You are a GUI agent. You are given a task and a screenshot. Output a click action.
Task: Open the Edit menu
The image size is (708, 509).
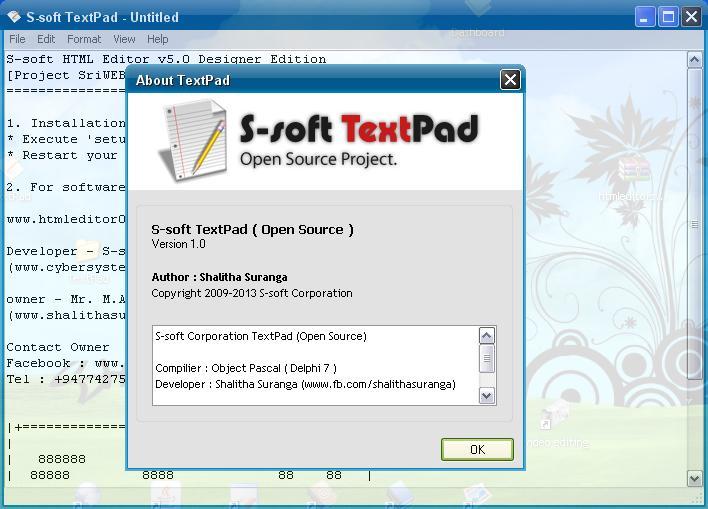coord(46,39)
